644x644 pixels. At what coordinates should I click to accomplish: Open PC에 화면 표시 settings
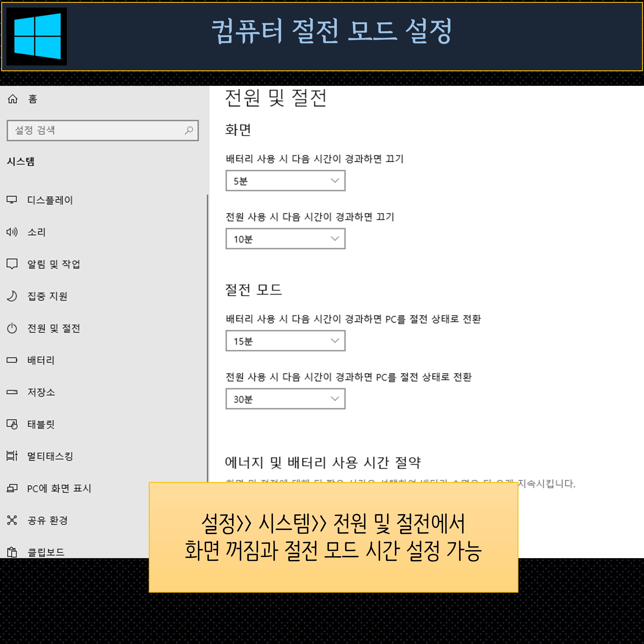tap(59, 488)
